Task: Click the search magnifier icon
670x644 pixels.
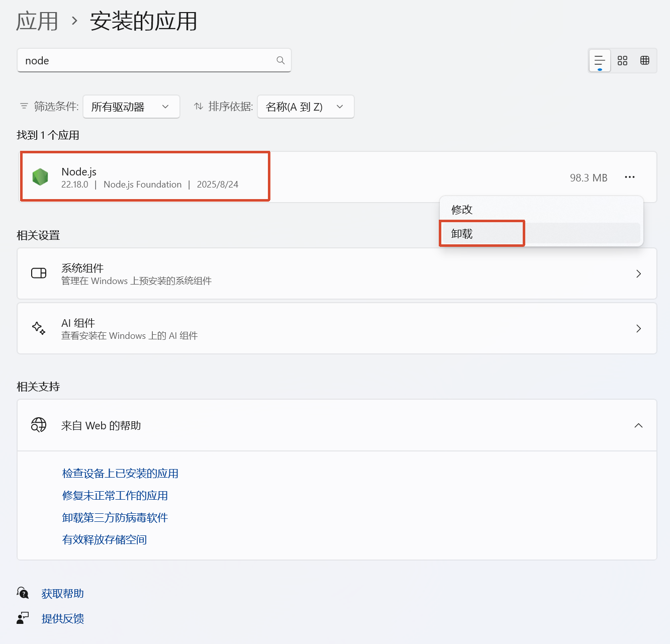Action: tap(280, 60)
